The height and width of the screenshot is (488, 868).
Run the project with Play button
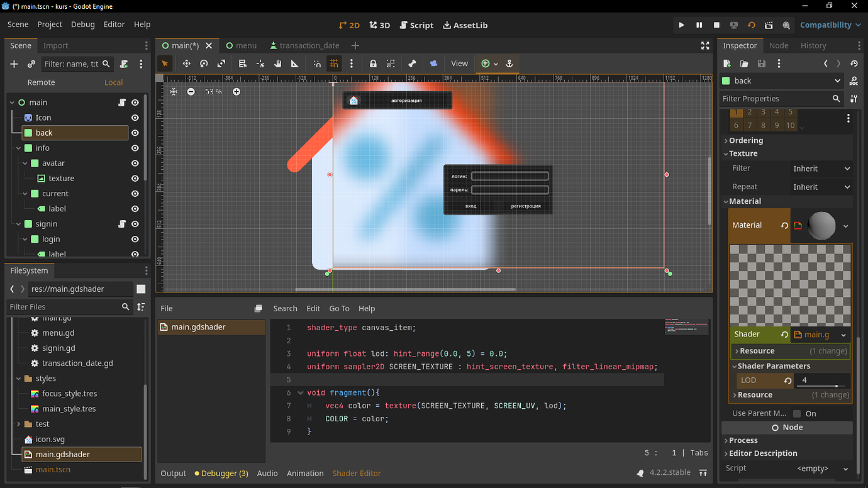pyautogui.click(x=681, y=25)
